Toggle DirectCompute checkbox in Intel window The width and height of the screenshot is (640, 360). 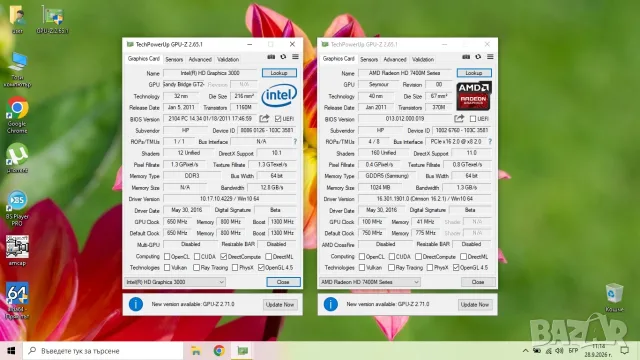(x=223, y=257)
